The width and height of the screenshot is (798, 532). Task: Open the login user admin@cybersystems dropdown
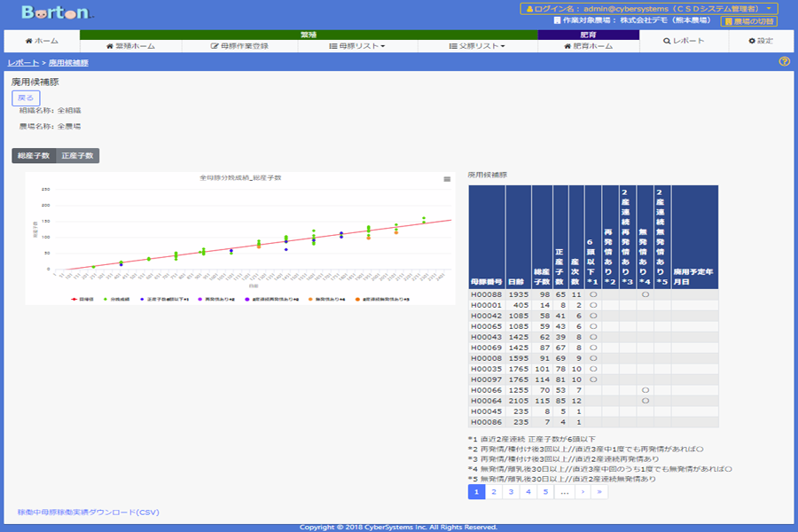[649, 9]
